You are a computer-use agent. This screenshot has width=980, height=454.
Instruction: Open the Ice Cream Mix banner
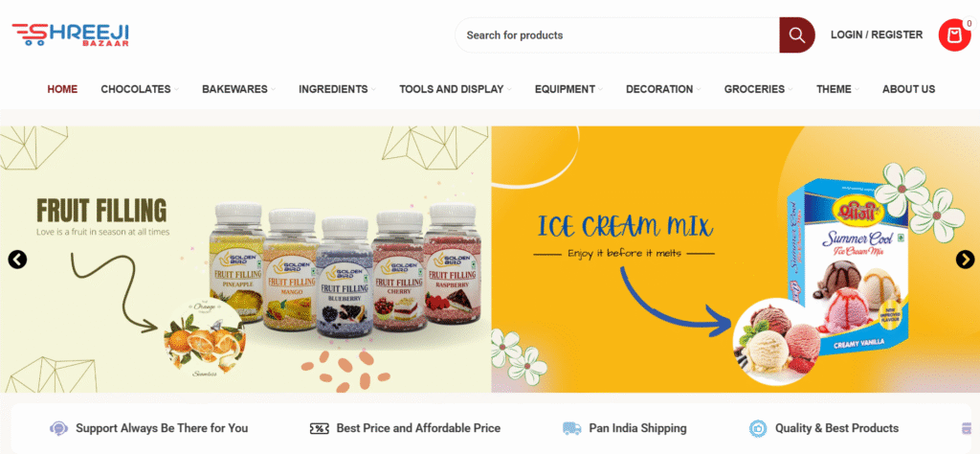[736, 260]
